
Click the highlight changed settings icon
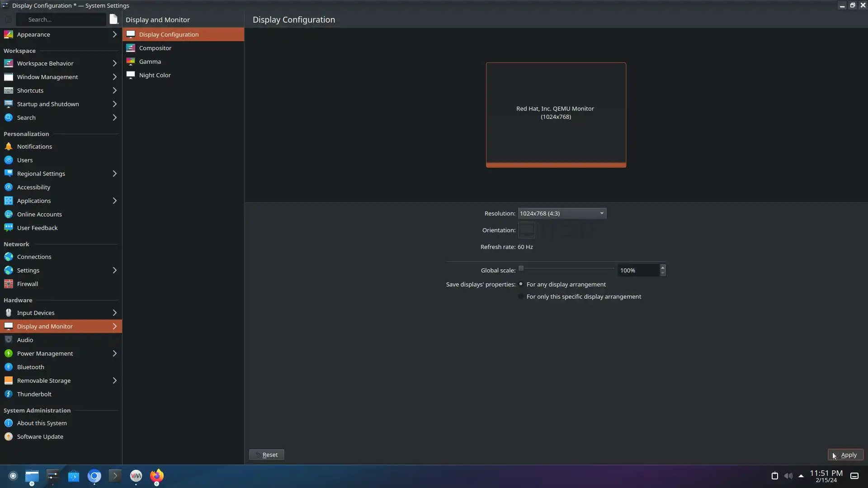[x=113, y=19]
